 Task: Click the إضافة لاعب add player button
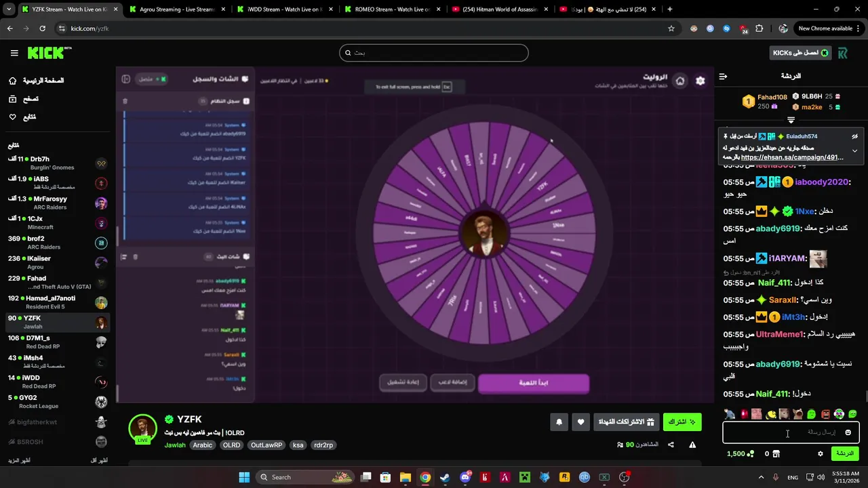tap(452, 382)
